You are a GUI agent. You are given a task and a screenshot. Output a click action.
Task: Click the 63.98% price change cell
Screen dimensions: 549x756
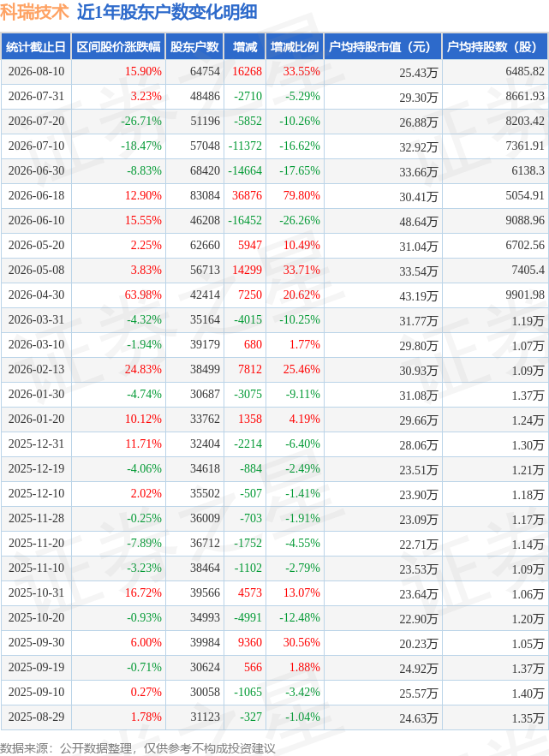coord(143,295)
